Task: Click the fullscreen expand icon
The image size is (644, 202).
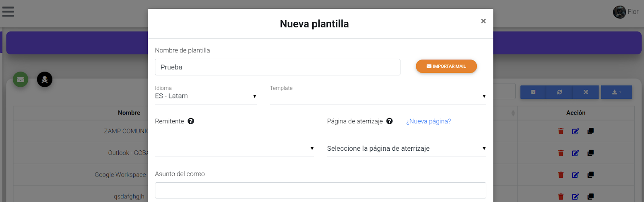Action: [x=586, y=92]
